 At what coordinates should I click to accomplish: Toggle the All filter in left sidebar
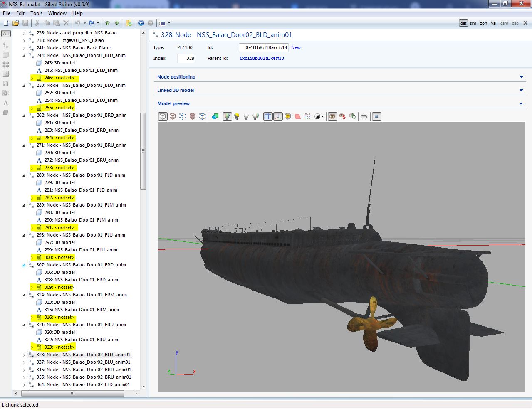tap(6, 33)
